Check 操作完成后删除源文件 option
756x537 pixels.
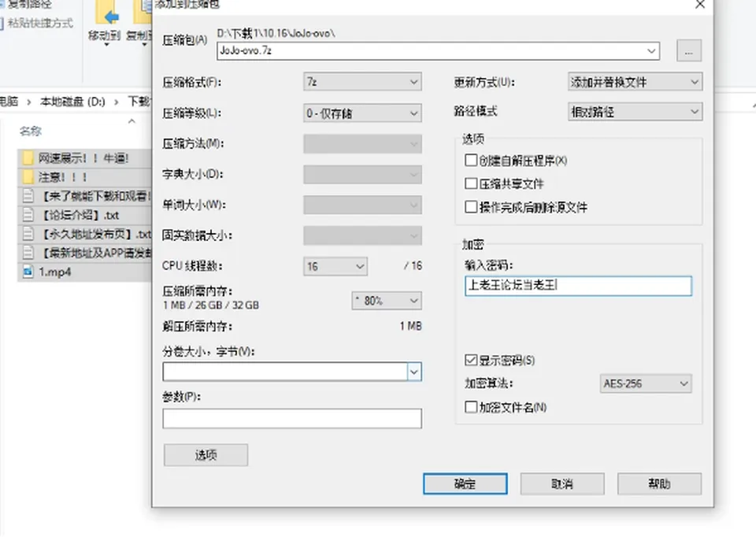(471, 207)
